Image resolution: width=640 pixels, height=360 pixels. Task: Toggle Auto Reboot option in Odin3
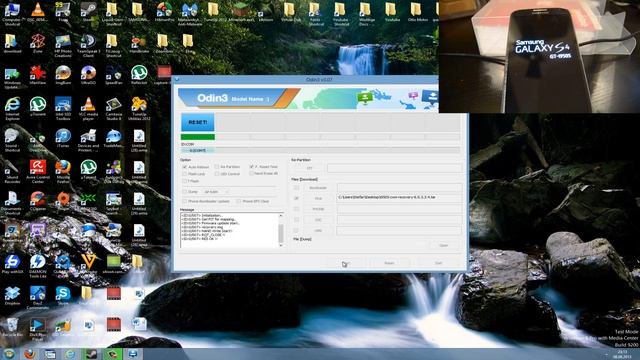coord(184,167)
